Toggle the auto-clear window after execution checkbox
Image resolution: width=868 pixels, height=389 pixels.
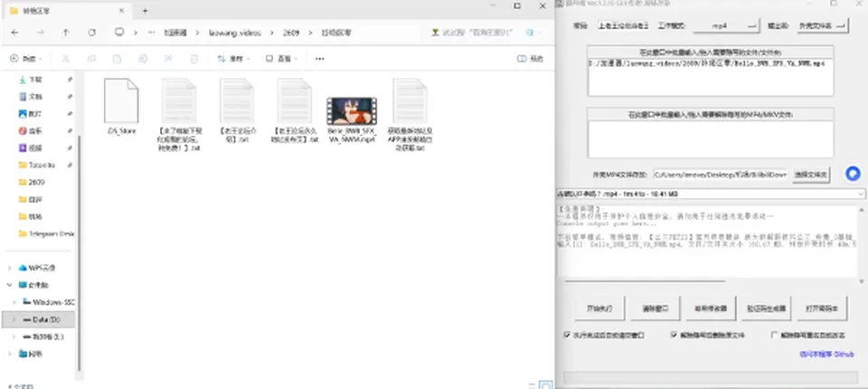[x=567, y=336]
